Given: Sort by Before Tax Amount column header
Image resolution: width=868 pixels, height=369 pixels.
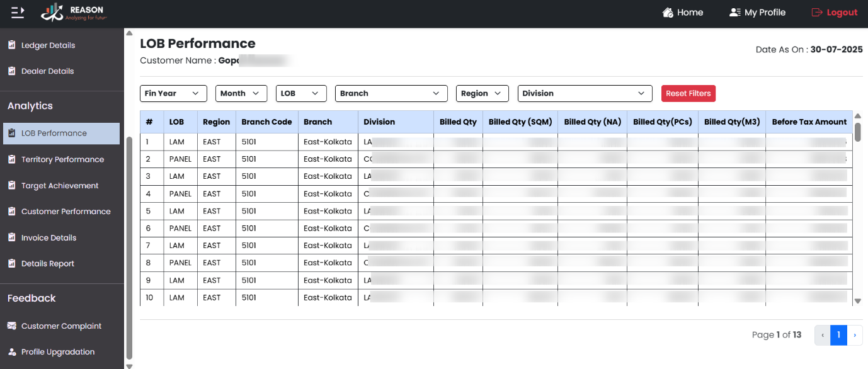Looking at the screenshot, I should pos(809,122).
